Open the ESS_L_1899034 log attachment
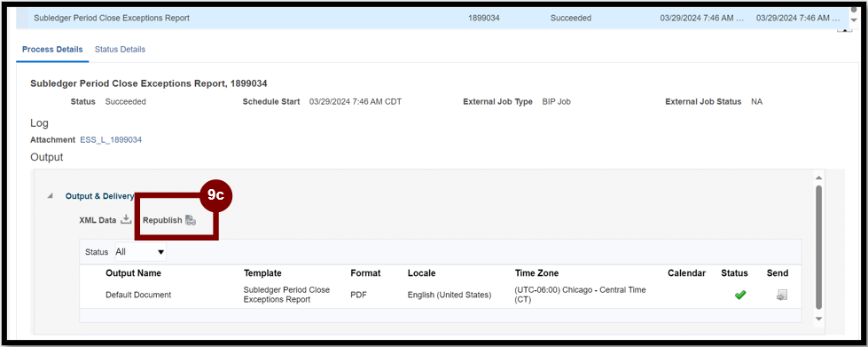The width and height of the screenshot is (868, 347). (111, 139)
